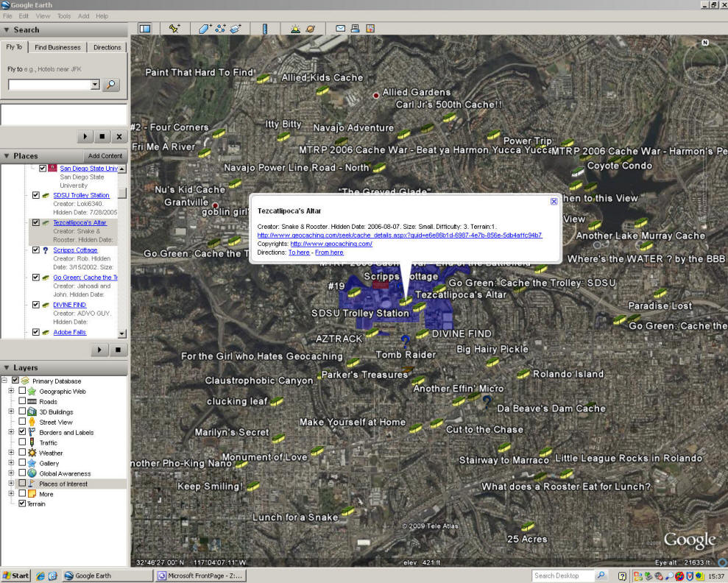Viewport: 728px width, 583px height.
Task: Switch to Microsoft FrontPage taskbar window
Action: (200, 576)
